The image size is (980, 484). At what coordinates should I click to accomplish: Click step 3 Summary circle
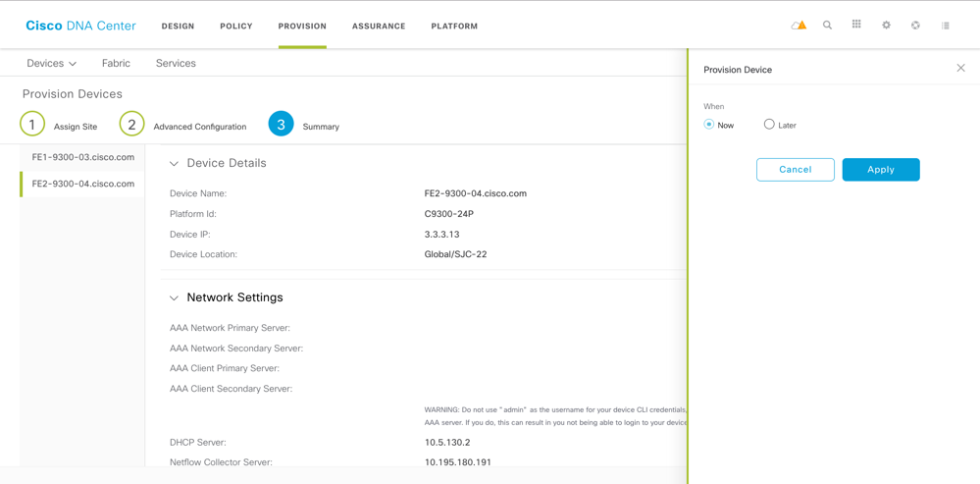click(x=282, y=125)
